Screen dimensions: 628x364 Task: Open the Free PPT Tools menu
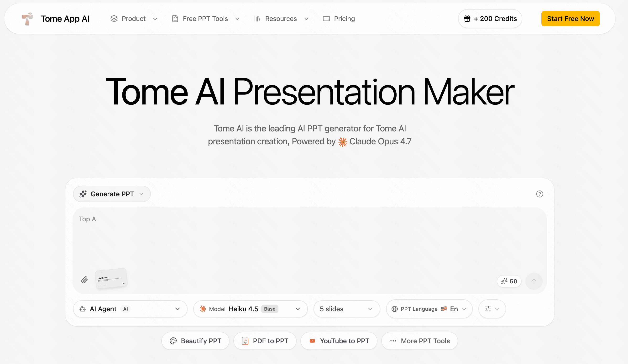pos(206,19)
